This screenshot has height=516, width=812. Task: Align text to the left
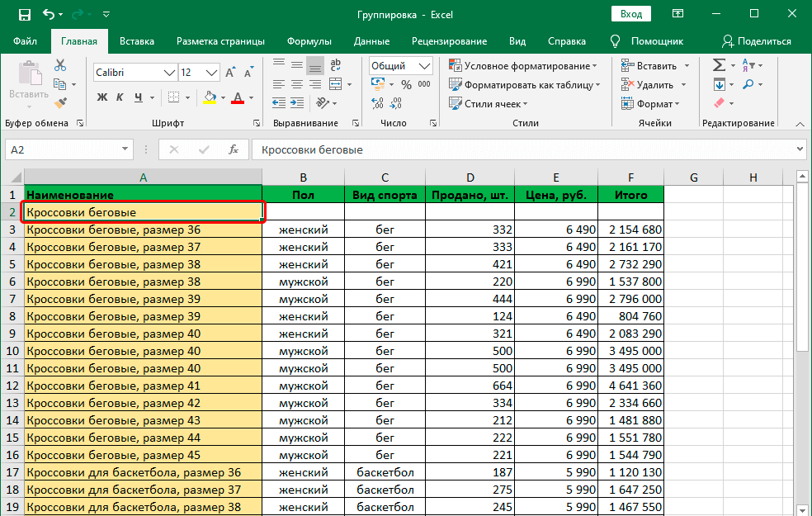279,84
